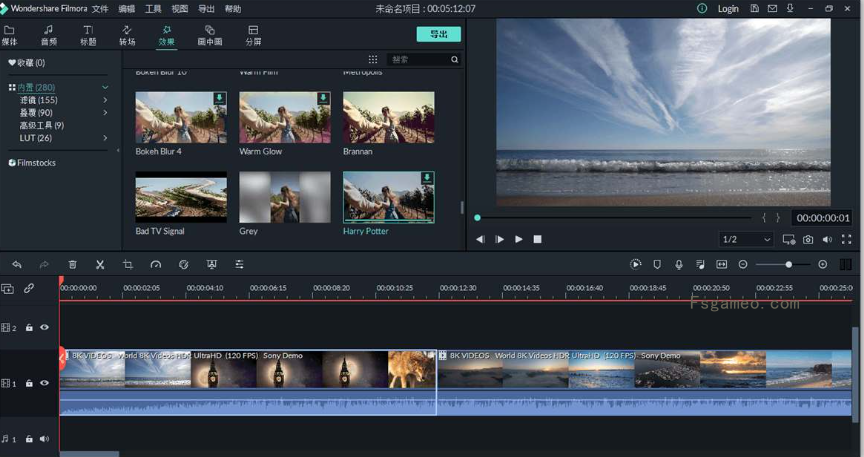Toggle visibility of video track 1
The image size is (864, 457).
point(44,383)
